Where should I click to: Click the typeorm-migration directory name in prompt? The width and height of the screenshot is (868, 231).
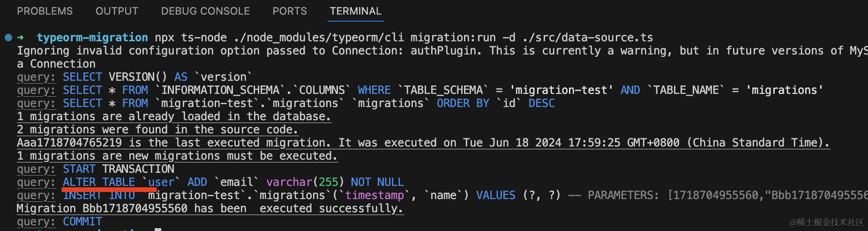(x=92, y=38)
